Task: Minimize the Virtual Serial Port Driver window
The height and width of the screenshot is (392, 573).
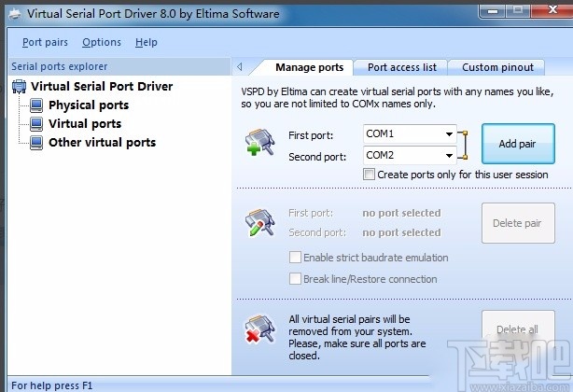Action: coord(492,10)
